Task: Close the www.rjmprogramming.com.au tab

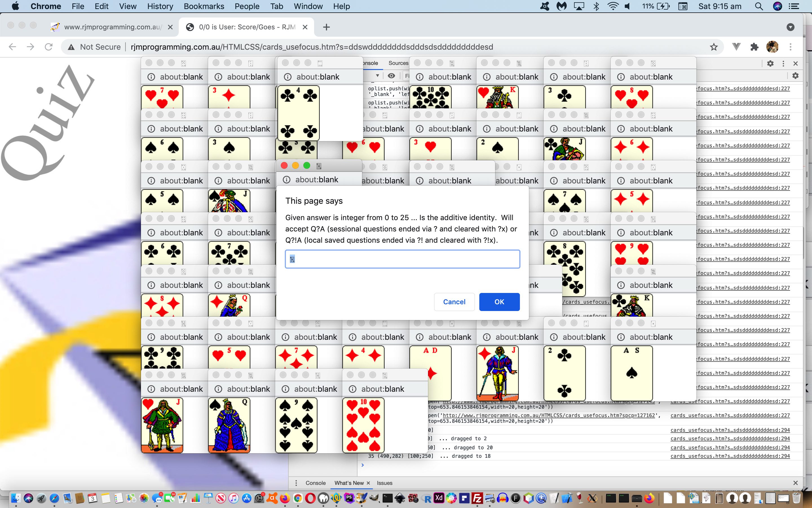Action: (x=171, y=27)
